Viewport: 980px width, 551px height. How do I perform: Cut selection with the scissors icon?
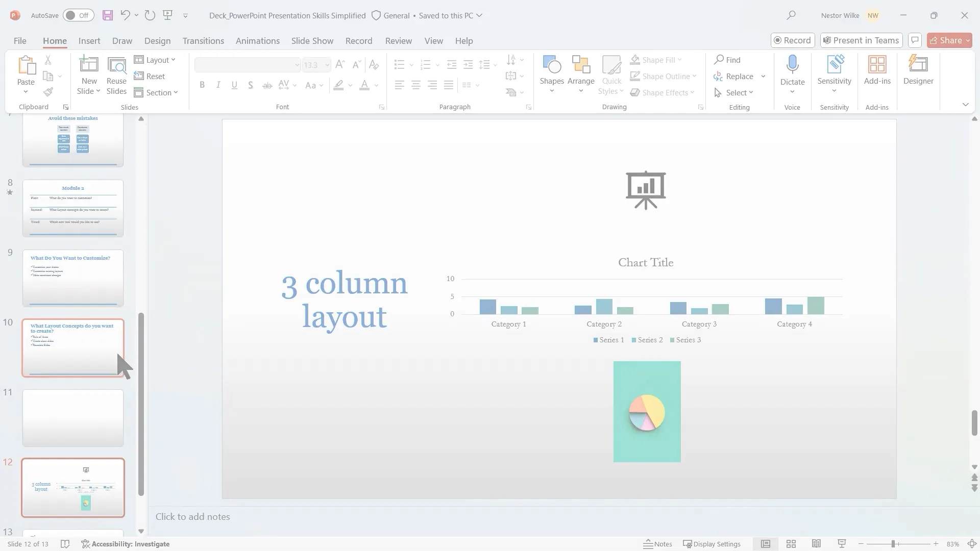click(48, 60)
